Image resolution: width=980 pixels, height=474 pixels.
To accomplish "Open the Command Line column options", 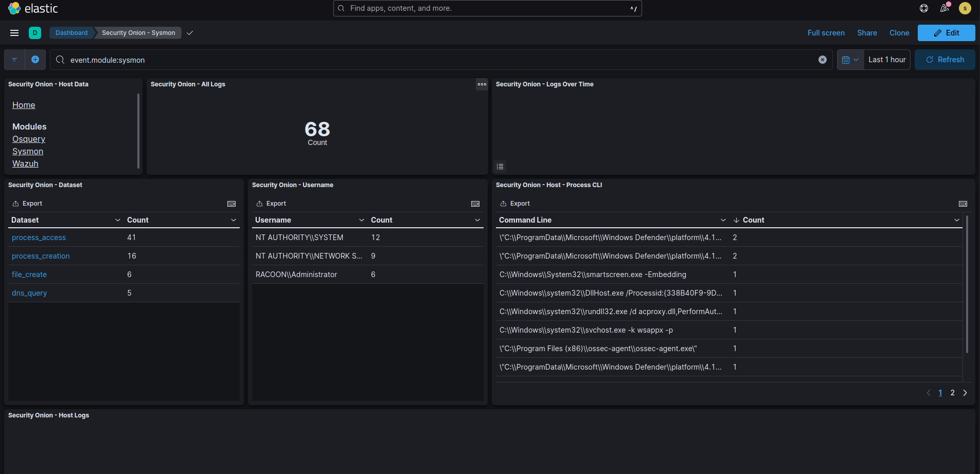I will tap(723, 220).
